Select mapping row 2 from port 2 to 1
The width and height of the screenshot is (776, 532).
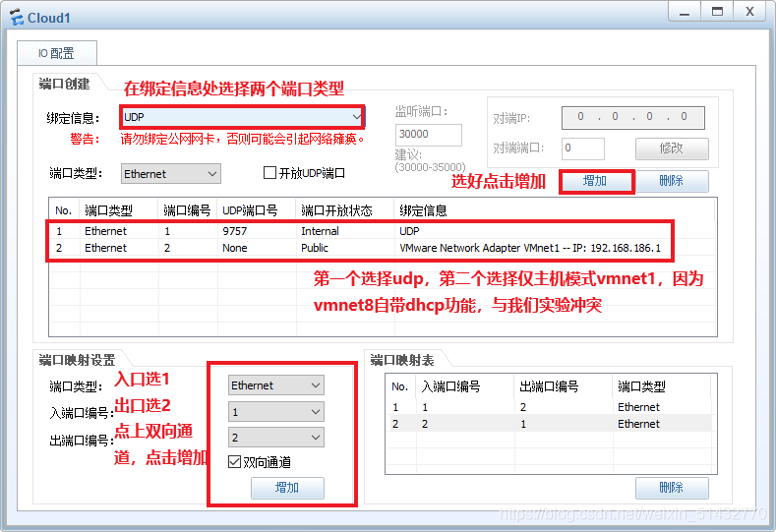coord(551,424)
